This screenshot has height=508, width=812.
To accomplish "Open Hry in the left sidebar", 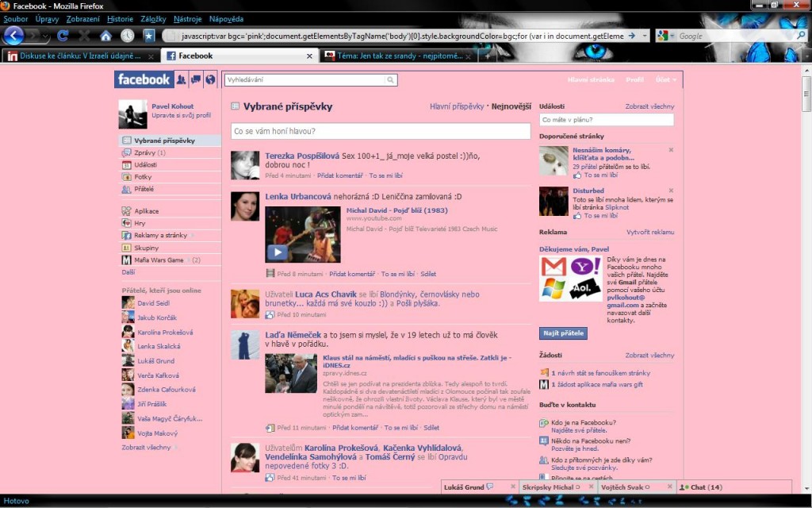I will pos(140,223).
